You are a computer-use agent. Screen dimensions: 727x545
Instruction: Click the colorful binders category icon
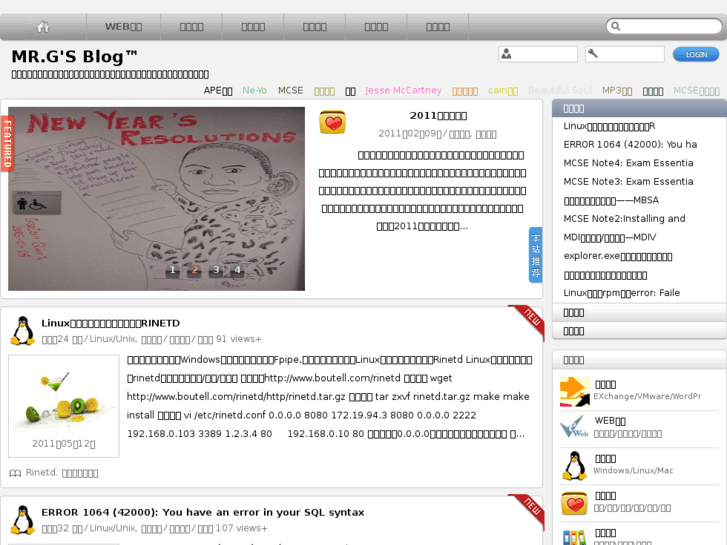pyautogui.click(x=574, y=537)
